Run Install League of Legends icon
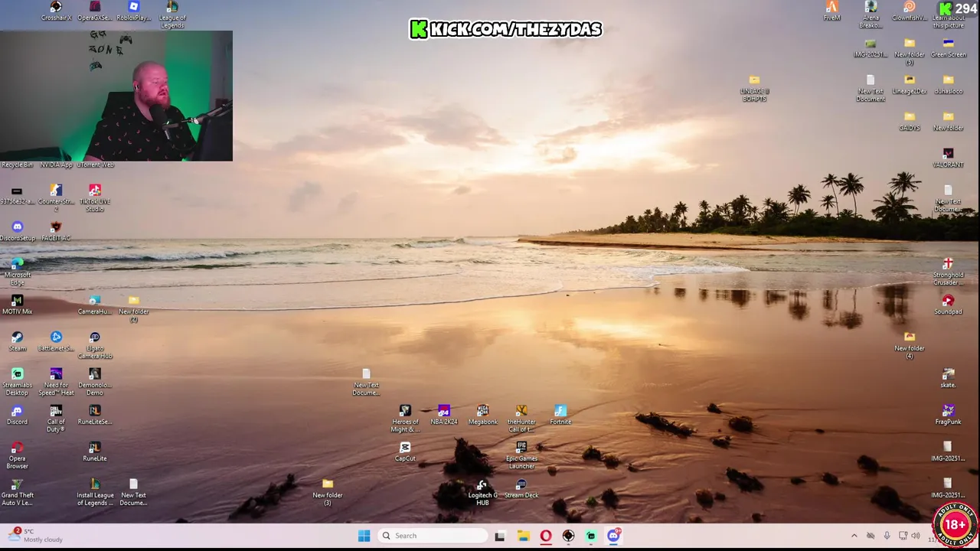This screenshot has height=551, width=980. 94,491
